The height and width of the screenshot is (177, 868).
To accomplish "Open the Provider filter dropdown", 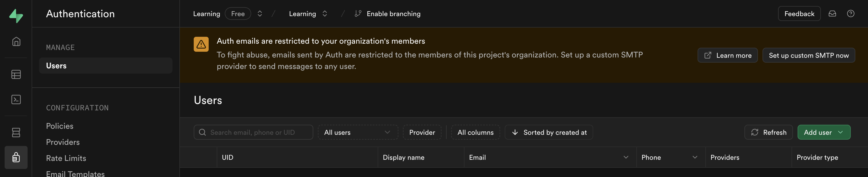I will pyautogui.click(x=422, y=132).
